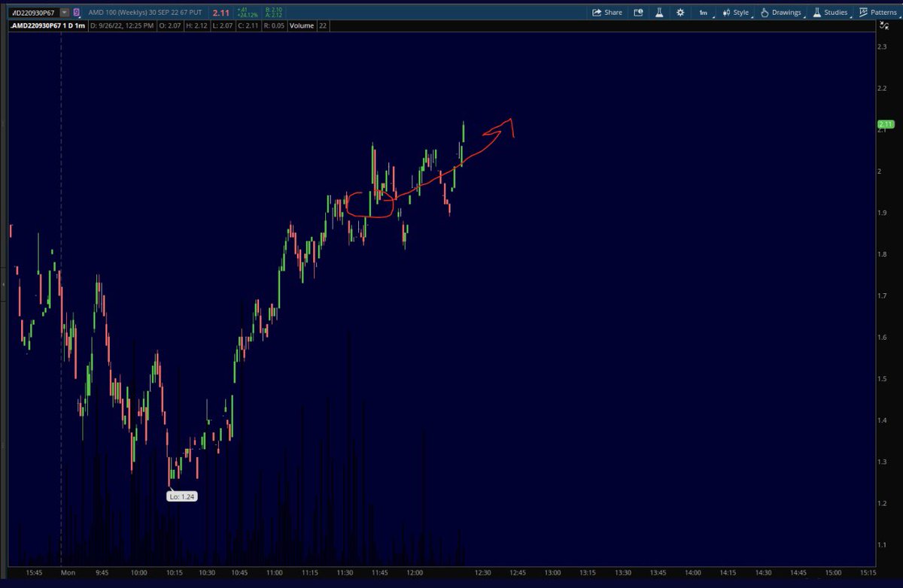This screenshot has height=588, width=903.
Task: Click the low value L: 2.07
Action: [223, 26]
